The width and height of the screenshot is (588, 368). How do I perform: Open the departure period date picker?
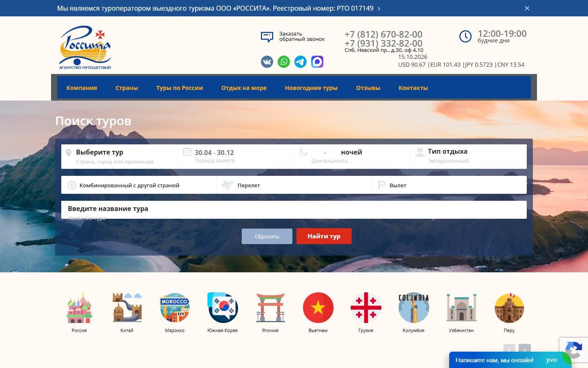coord(236,156)
